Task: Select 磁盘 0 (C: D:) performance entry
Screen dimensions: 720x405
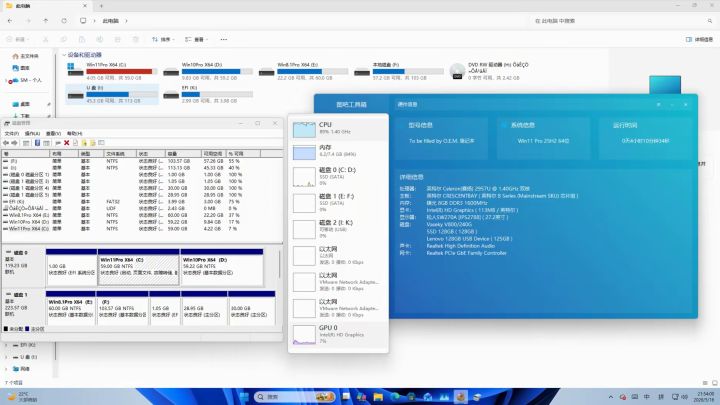Action: pos(338,176)
